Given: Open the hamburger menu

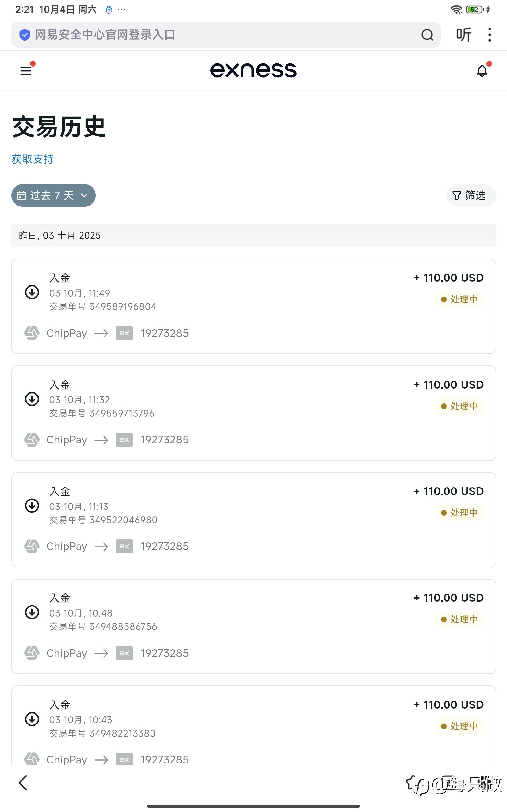Looking at the screenshot, I should click(x=26, y=70).
